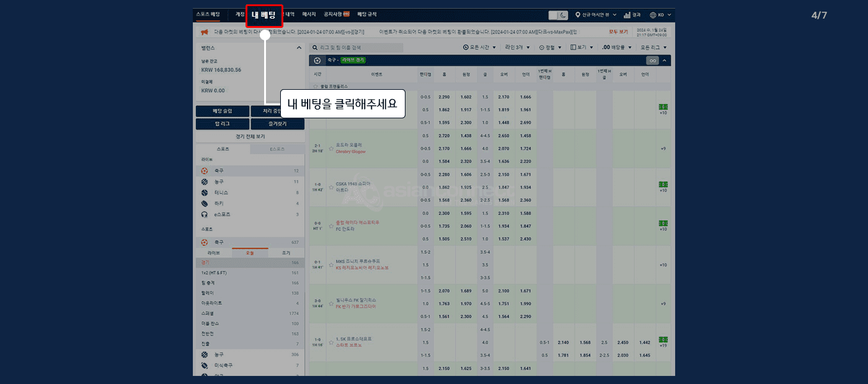The height and width of the screenshot is (384, 868).
Task: Click the 모두 보기 link in announcement bar
Action: click(618, 32)
